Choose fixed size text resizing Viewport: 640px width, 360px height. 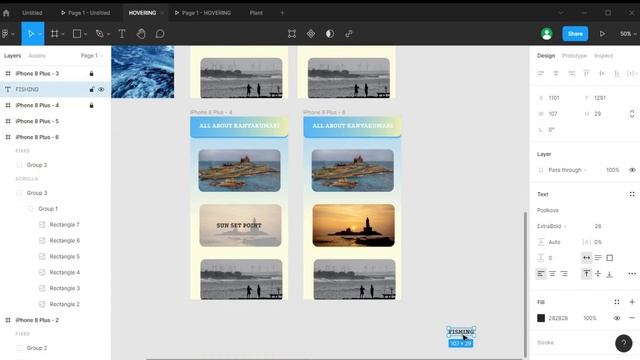tap(609, 258)
